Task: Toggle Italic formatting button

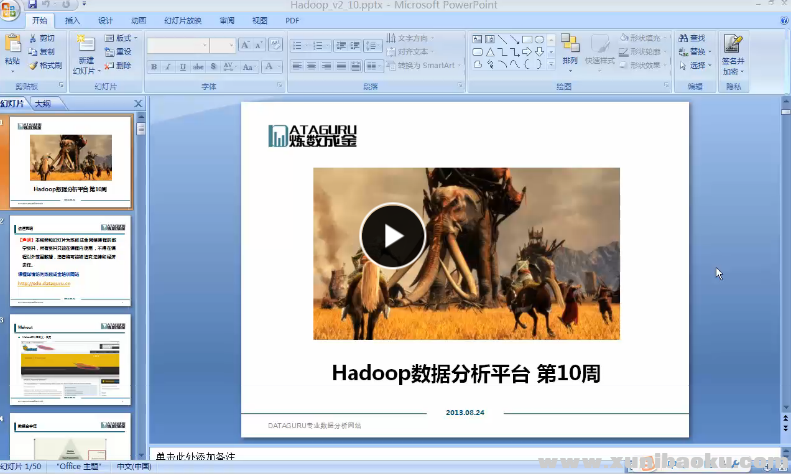Action: [x=168, y=67]
